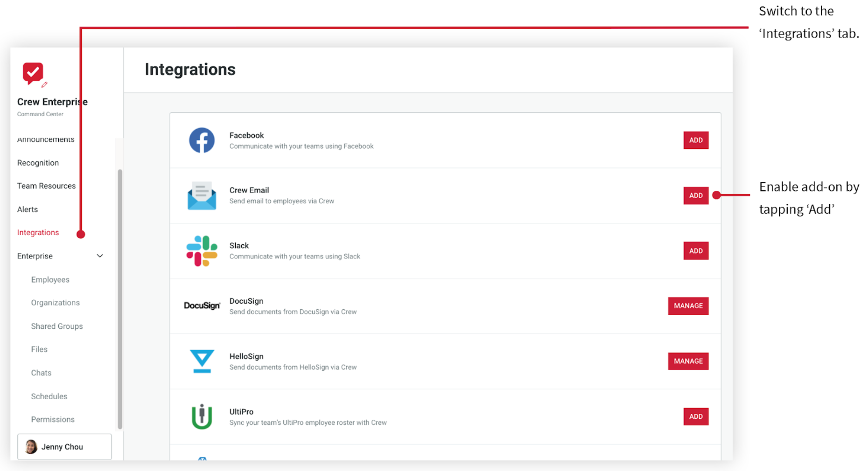Image resolution: width=868 pixels, height=471 pixels.
Task: Add the Slack integration
Action: coord(696,251)
